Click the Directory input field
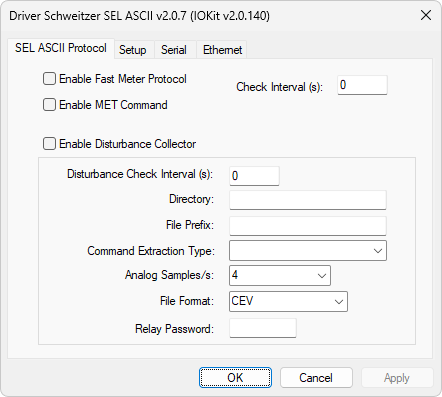The height and width of the screenshot is (397, 442). click(x=308, y=200)
